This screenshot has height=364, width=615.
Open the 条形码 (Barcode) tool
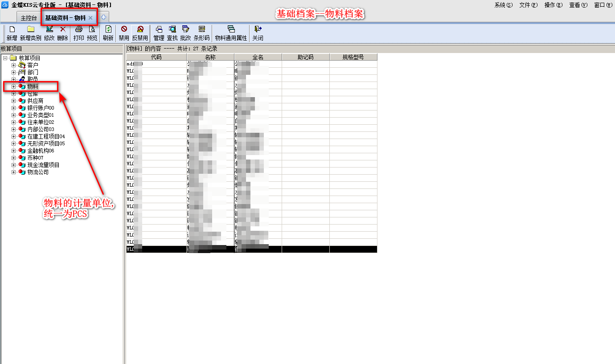tap(201, 29)
